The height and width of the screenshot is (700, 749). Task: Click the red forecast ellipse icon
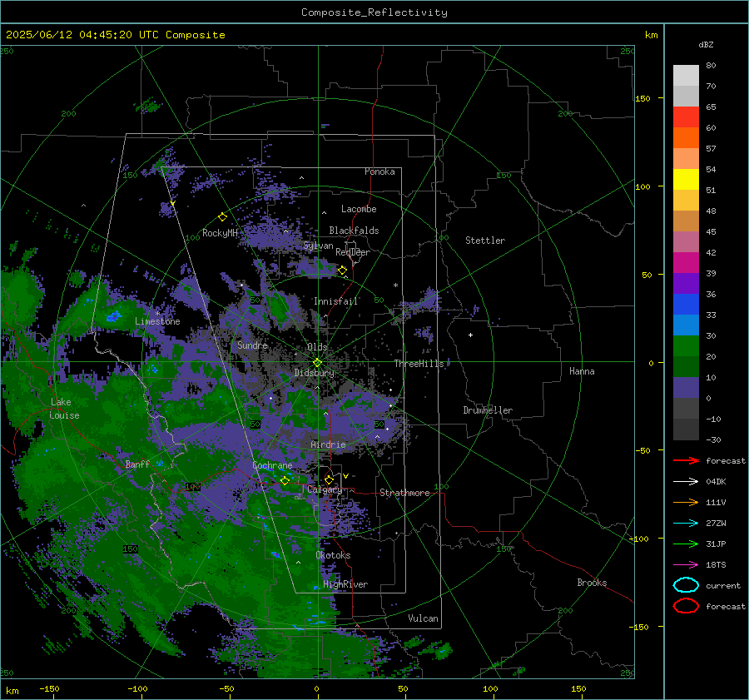(686, 606)
